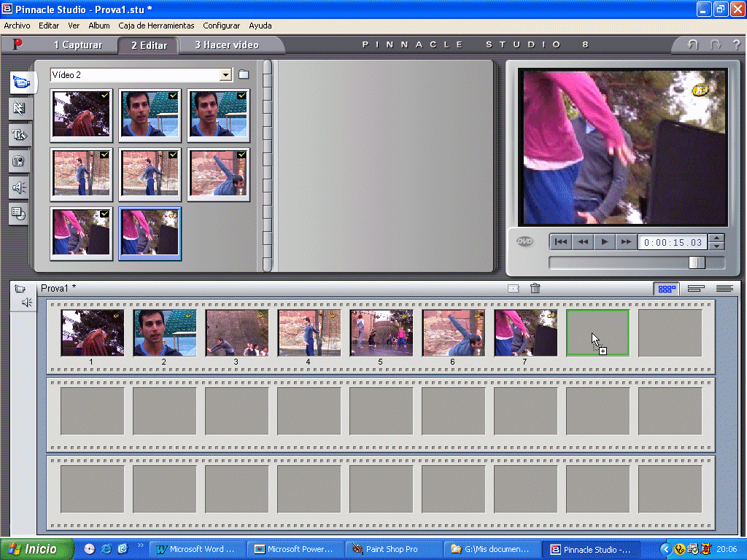
Task: Switch to Microsoft Word taskbar button
Action: 198,549
